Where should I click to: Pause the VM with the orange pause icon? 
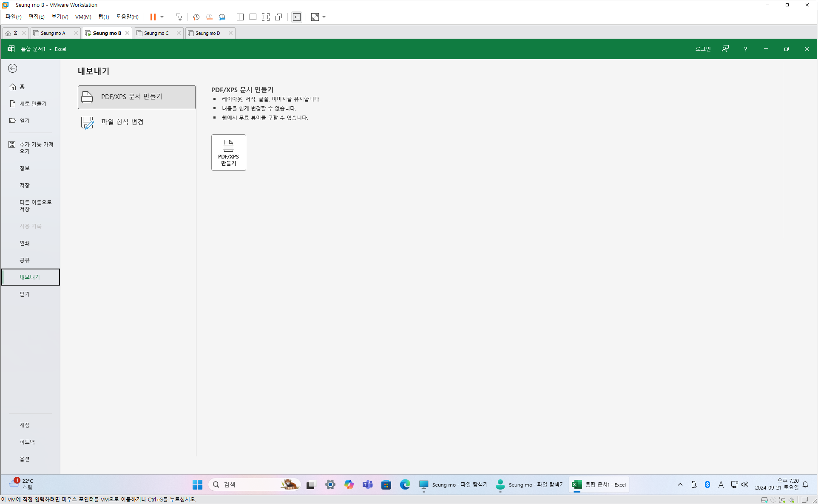153,17
